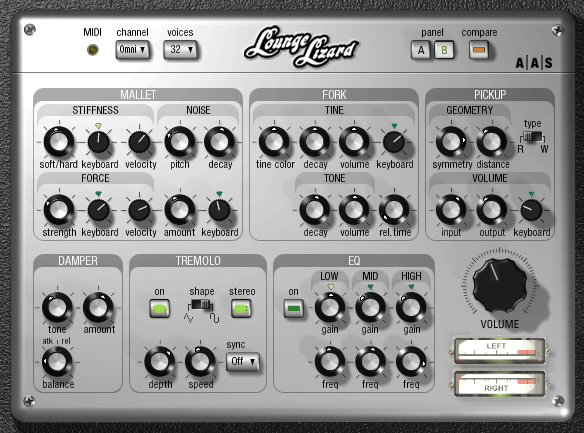This screenshot has width=584, height=433.
Task: Switch to panel A
Action: (x=421, y=50)
